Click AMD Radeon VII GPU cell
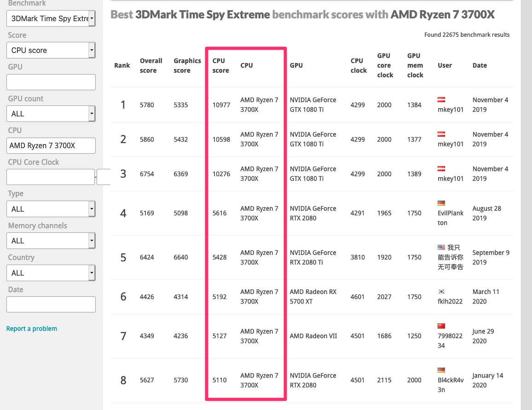The width and height of the screenshot is (532, 410). click(313, 336)
